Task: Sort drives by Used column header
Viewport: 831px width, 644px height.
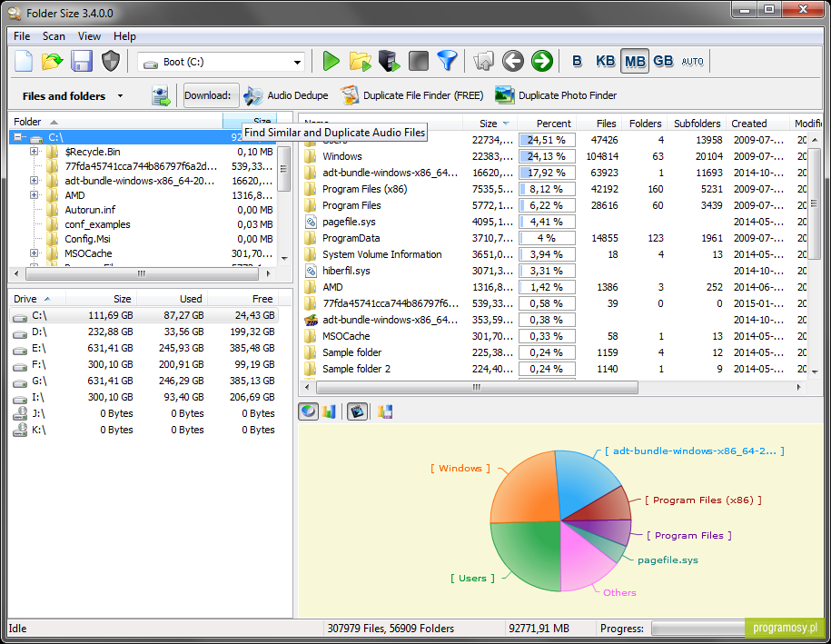Action: (172, 299)
